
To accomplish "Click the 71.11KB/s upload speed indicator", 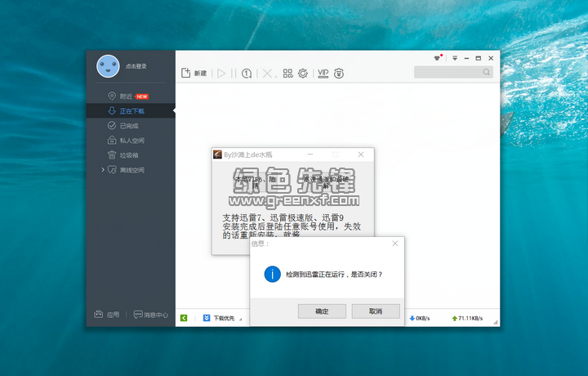I will (x=467, y=318).
